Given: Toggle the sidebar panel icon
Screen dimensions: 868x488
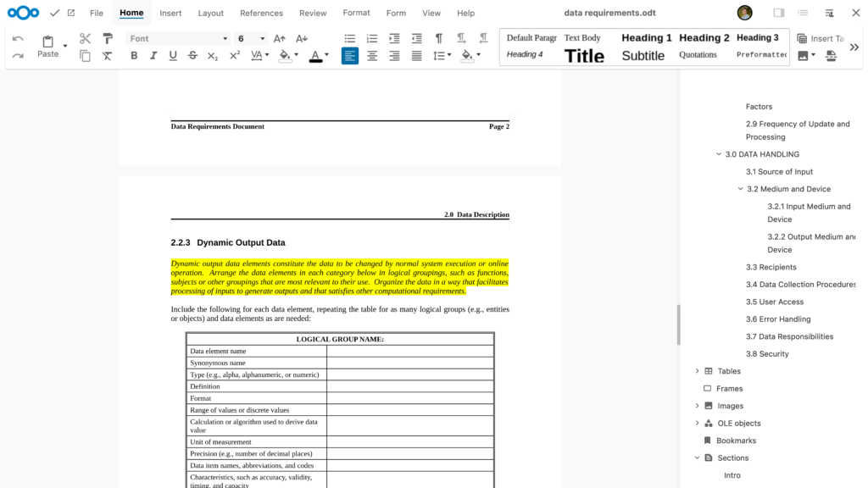Looking at the screenshot, I should (x=779, y=13).
